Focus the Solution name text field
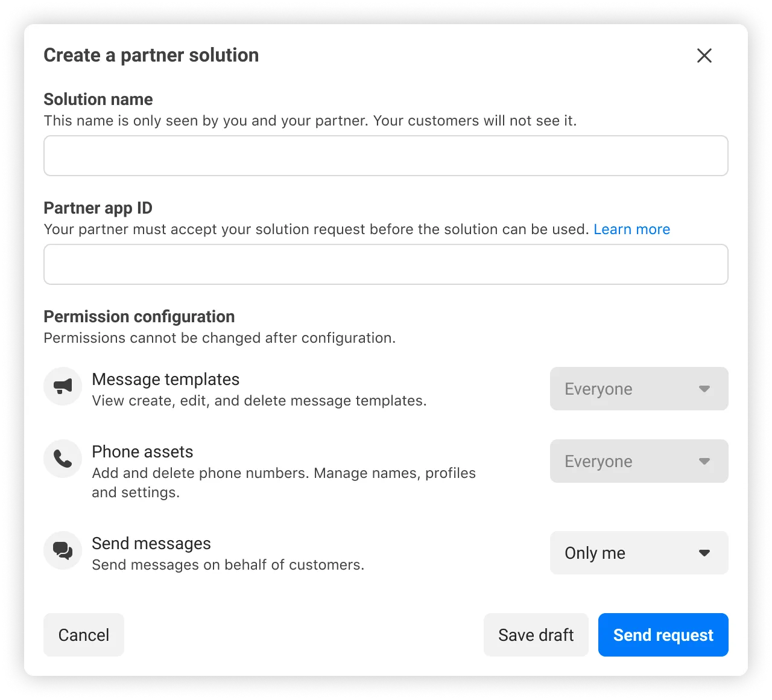772x700 pixels. click(x=386, y=156)
